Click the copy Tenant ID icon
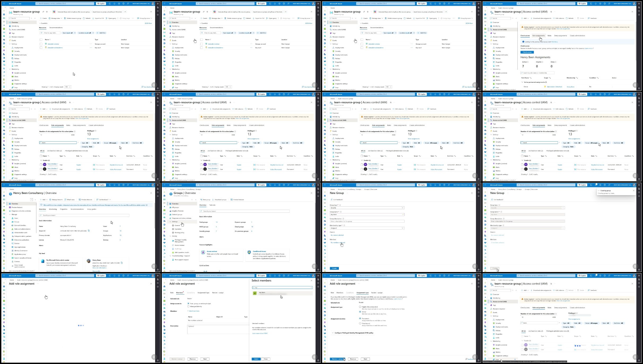The height and width of the screenshot is (364, 643). pyautogui.click(x=89, y=231)
